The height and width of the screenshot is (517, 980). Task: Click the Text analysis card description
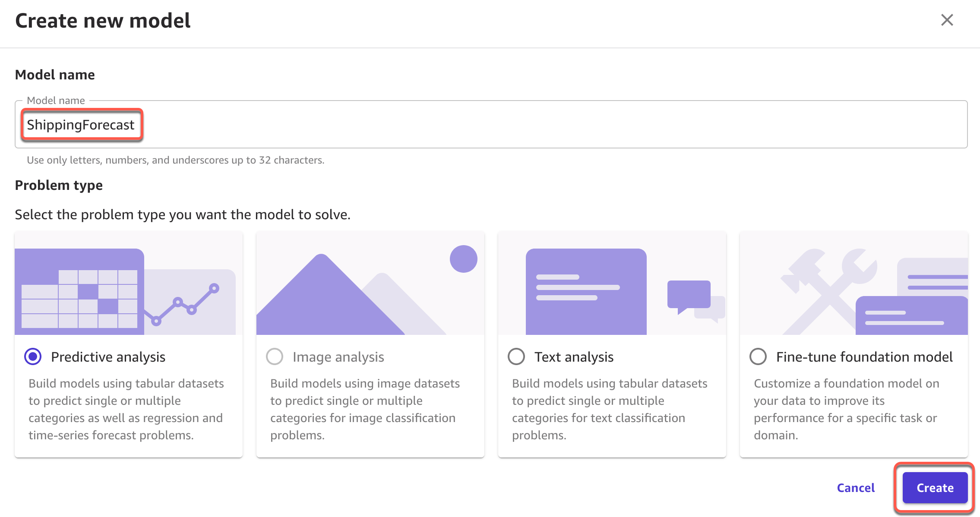click(x=610, y=409)
